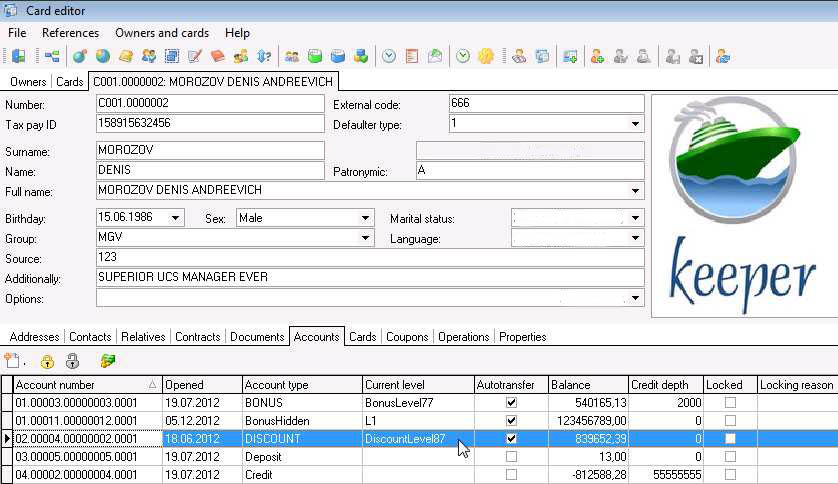Toggle Locked checkbox for BONUS account

pyautogui.click(x=730, y=403)
